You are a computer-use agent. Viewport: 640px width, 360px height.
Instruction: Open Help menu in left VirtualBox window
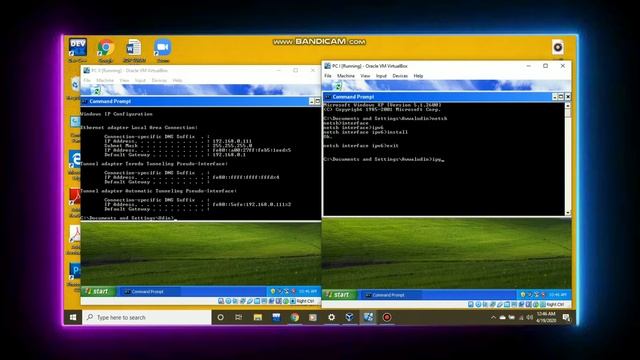tap(177, 80)
